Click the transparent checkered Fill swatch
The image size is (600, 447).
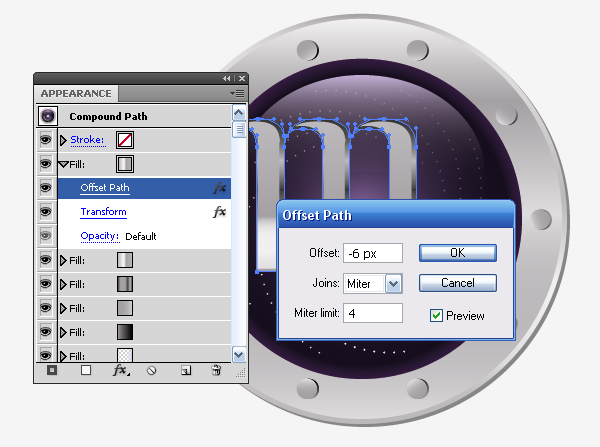125,355
